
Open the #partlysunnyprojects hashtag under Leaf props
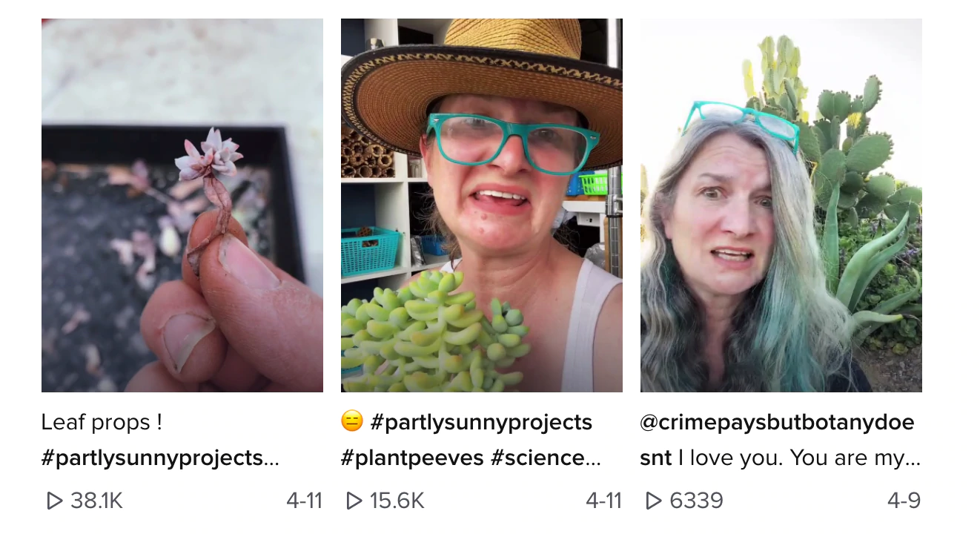(153, 458)
